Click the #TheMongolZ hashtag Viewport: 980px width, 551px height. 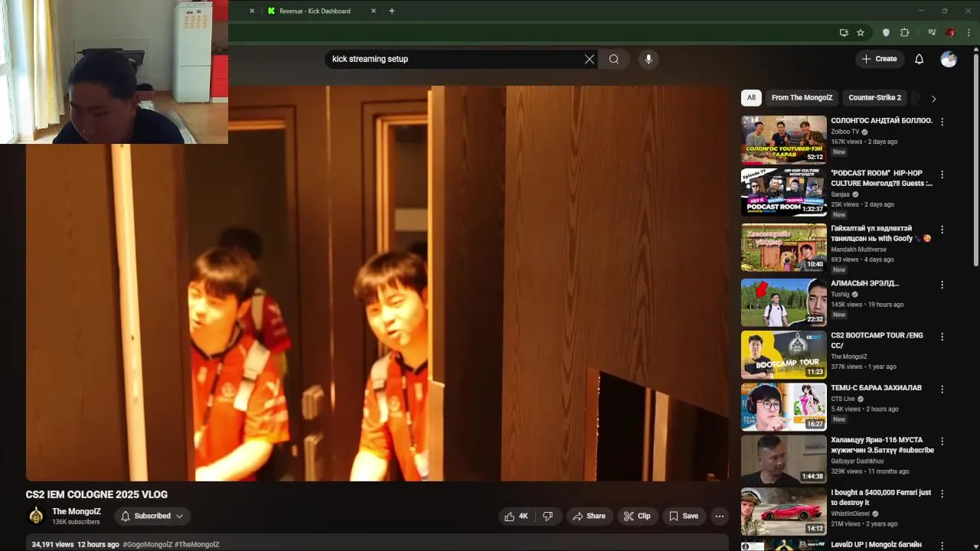tap(197, 545)
